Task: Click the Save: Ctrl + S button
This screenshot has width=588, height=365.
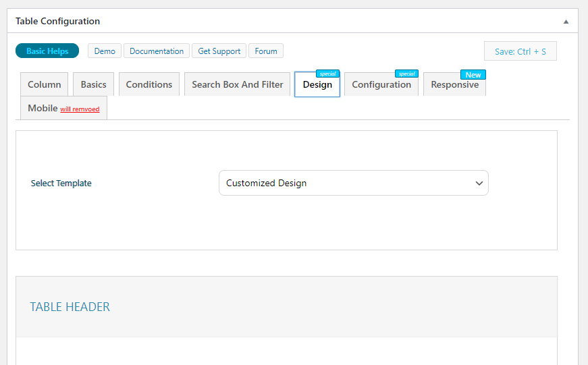Action: [x=520, y=51]
